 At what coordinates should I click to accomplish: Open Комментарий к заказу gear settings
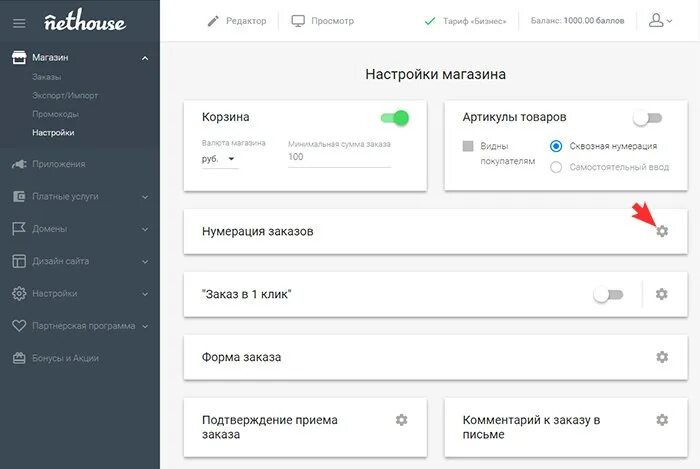pyautogui.click(x=662, y=420)
